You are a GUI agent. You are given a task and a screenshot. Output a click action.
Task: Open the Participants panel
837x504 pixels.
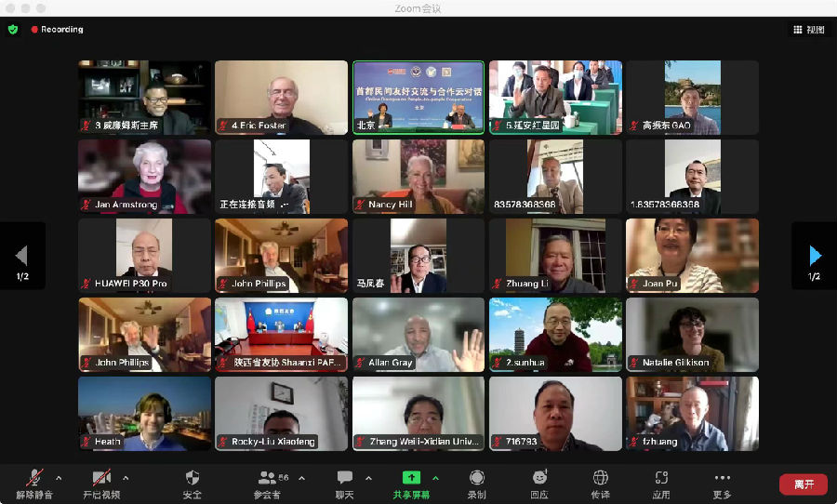(x=268, y=478)
